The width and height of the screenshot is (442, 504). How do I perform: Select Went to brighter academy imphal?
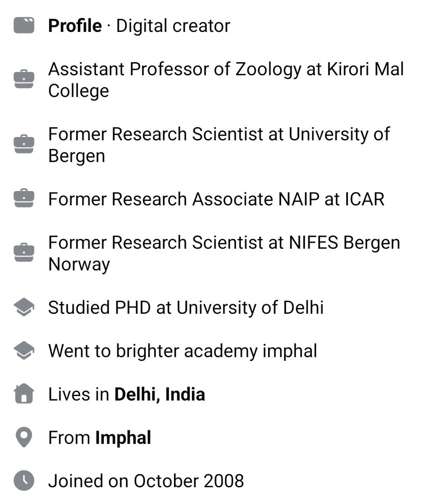(182, 351)
